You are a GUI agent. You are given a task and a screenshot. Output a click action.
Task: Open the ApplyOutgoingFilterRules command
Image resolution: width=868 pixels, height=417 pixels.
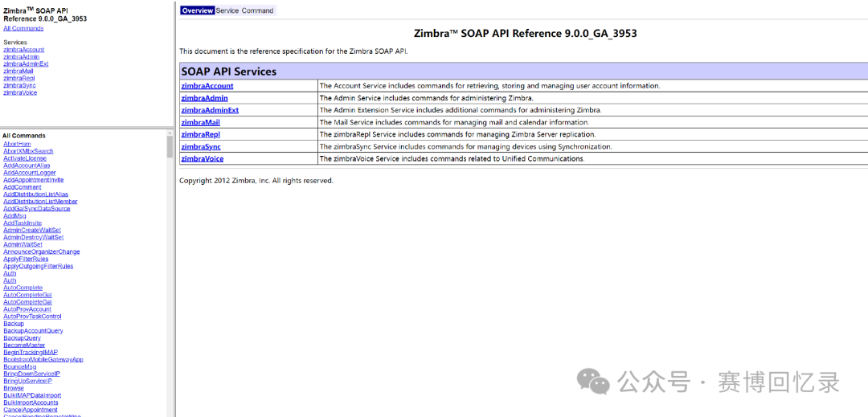(x=39, y=266)
